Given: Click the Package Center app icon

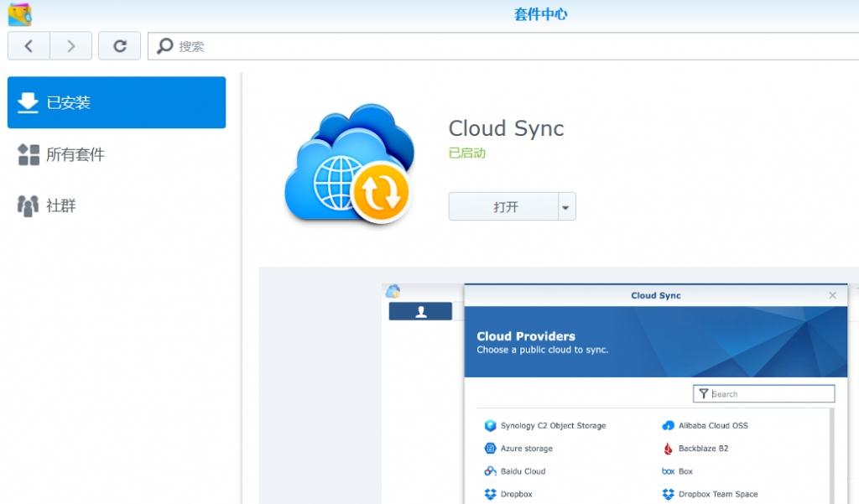Looking at the screenshot, I should (x=20, y=14).
